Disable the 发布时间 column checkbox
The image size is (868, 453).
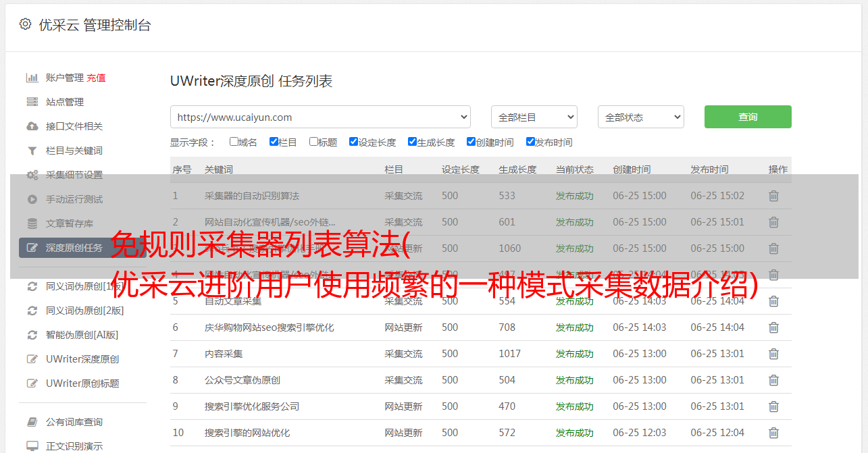click(x=530, y=142)
